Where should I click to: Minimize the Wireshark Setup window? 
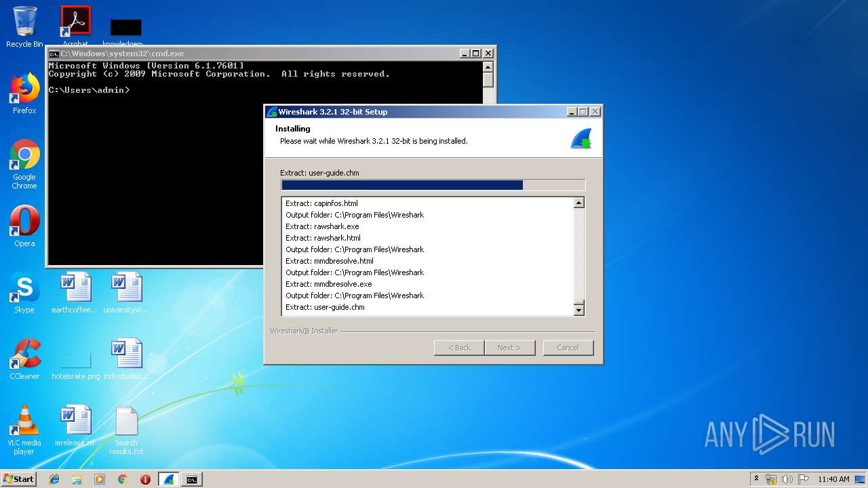tap(572, 112)
